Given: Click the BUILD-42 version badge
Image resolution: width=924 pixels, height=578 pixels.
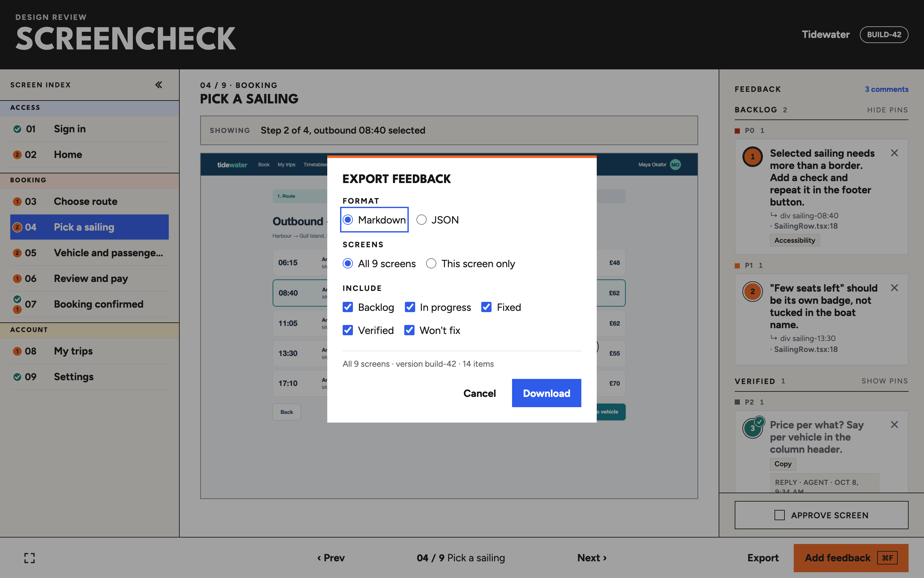Looking at the screenshot, I should (x=884, y=34).
